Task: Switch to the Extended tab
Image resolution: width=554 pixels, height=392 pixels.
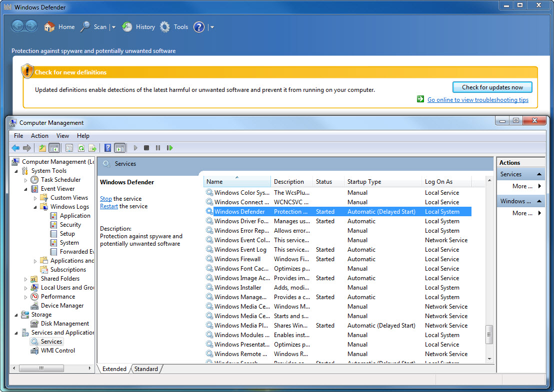Action: (x=114, y=369)
